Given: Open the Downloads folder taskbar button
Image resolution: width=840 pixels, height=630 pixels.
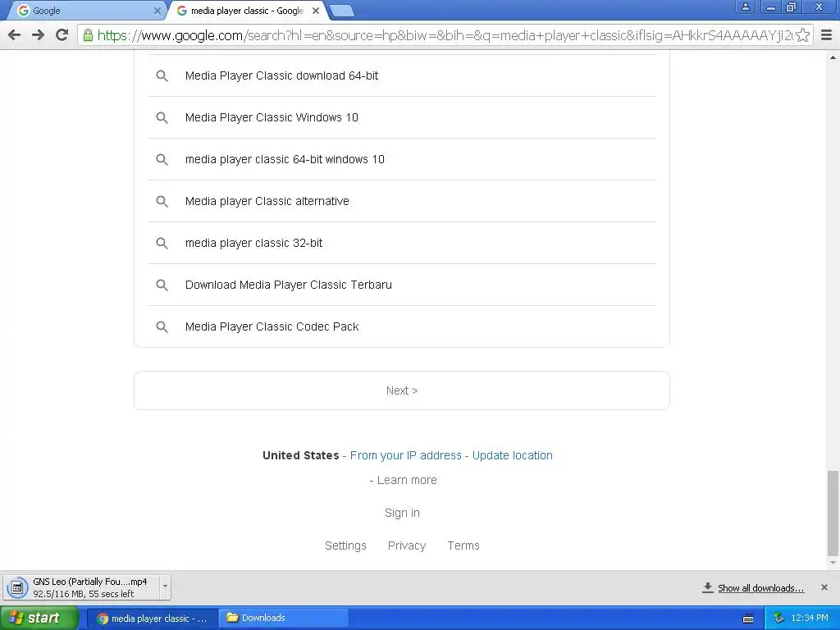Looking at the screenshot, I should coord(285,619).
